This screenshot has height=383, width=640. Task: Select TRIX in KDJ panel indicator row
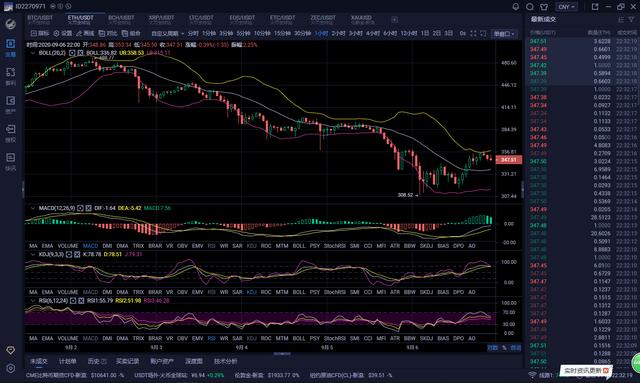tap(138, 292)
